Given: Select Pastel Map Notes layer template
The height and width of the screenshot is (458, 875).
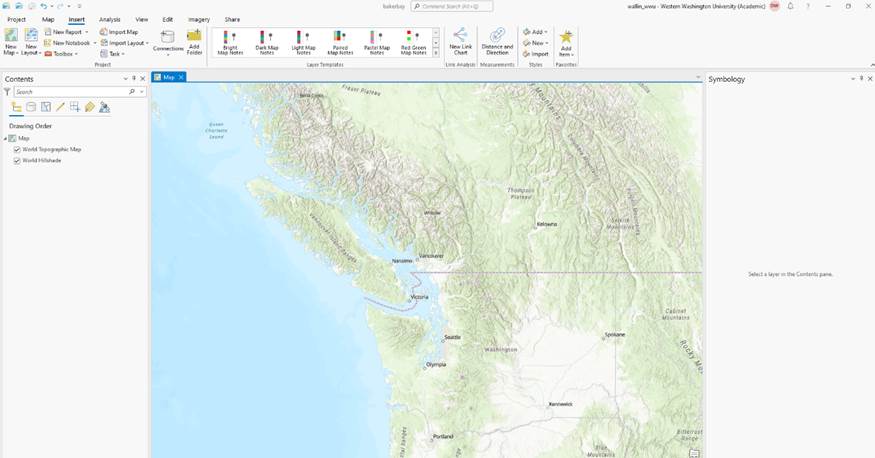Looking at the screenshot, I should pos(377,42).
